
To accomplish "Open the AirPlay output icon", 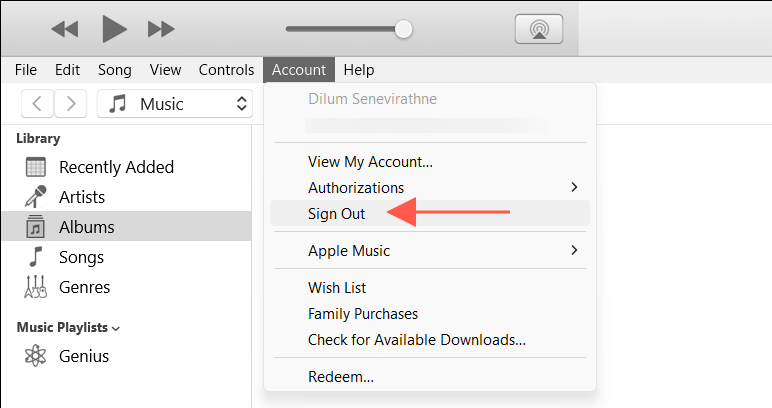I will tap(539, 29).
